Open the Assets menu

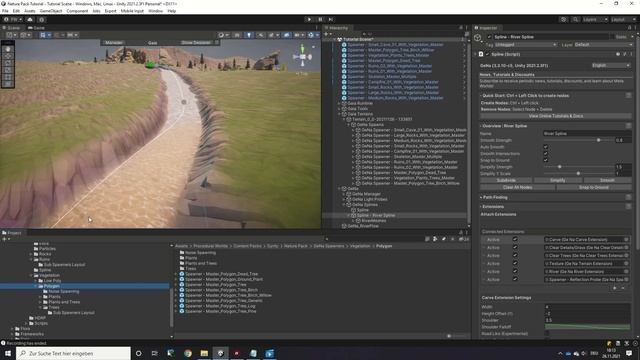point(29,11)
